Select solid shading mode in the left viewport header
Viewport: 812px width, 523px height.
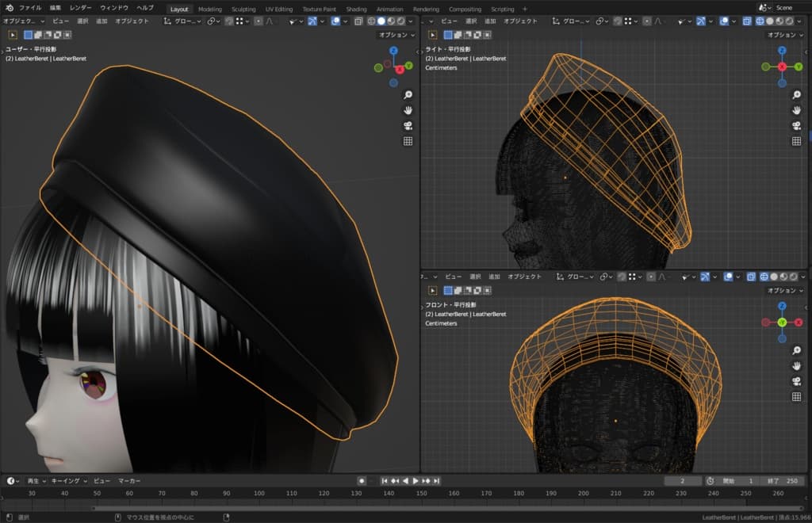381,21
